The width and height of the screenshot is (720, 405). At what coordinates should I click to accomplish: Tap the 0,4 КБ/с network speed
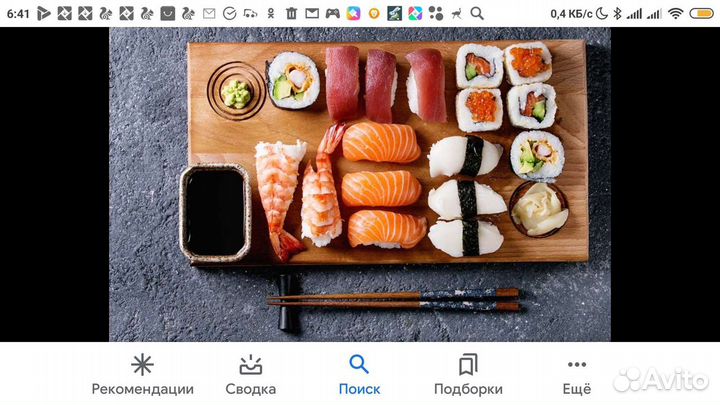pos(571,14)
